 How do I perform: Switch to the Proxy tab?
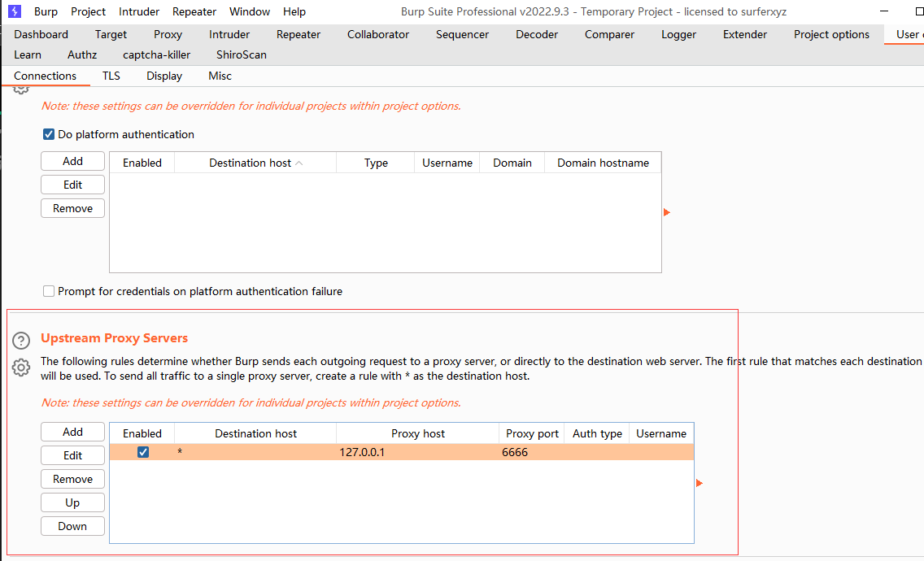click(168, 34)
